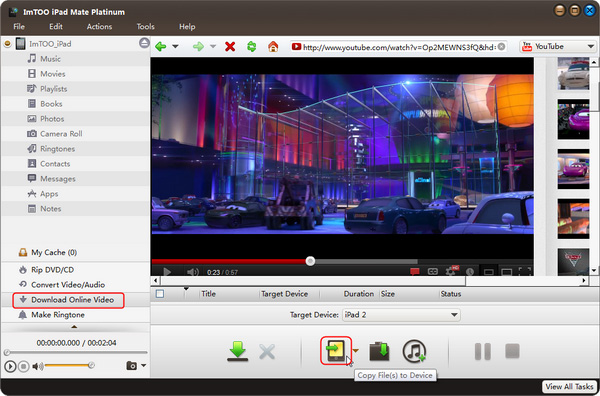Sort the task list by Status column
This screenshot has height=396, width=600.
click(451, 294)
